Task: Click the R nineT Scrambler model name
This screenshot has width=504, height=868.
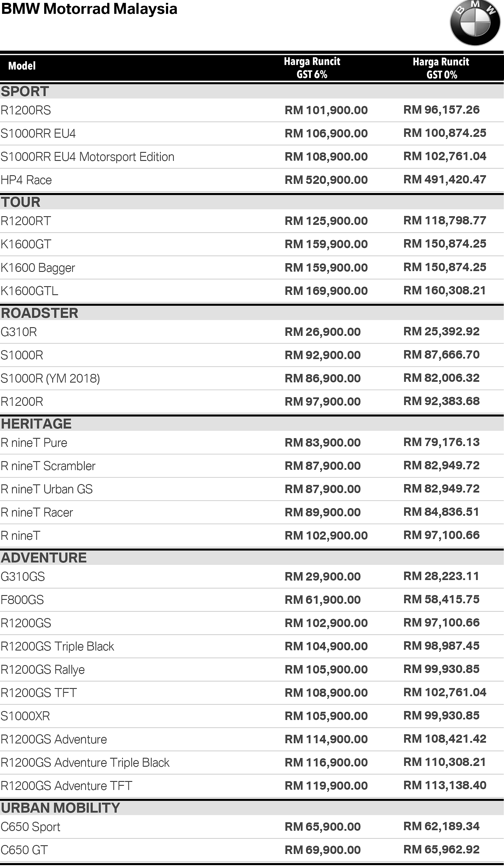Action: (x=48, y=466)
